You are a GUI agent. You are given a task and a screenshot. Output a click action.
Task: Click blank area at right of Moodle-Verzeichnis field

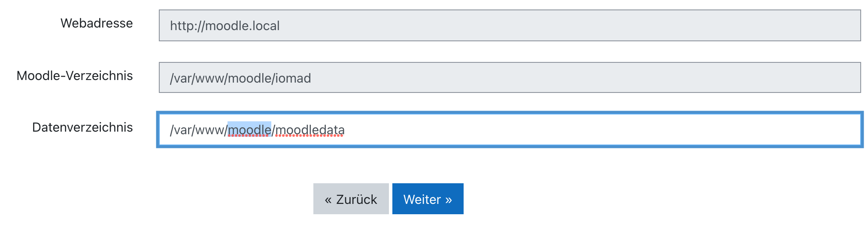pyautogui.click(x=644, y=78)
